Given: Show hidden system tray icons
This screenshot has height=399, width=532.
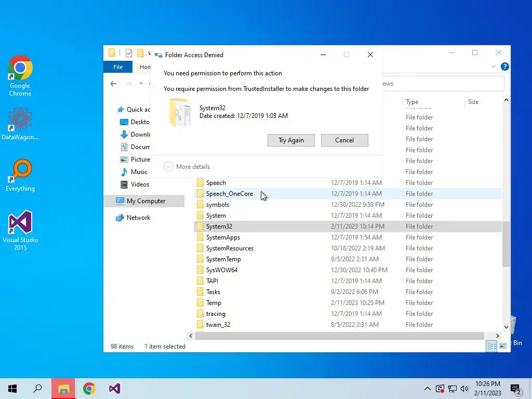Looking at the screenshot, I should [x=428, y=389].
